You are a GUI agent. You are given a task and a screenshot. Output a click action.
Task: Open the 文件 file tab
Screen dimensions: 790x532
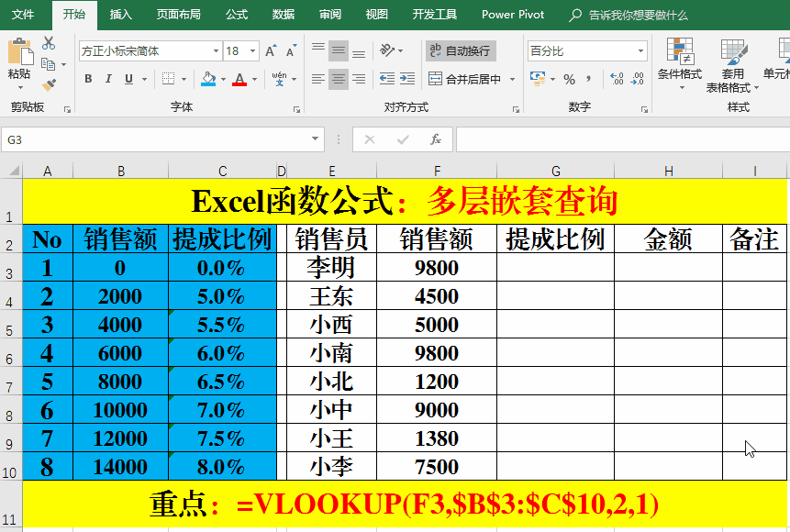23,15
